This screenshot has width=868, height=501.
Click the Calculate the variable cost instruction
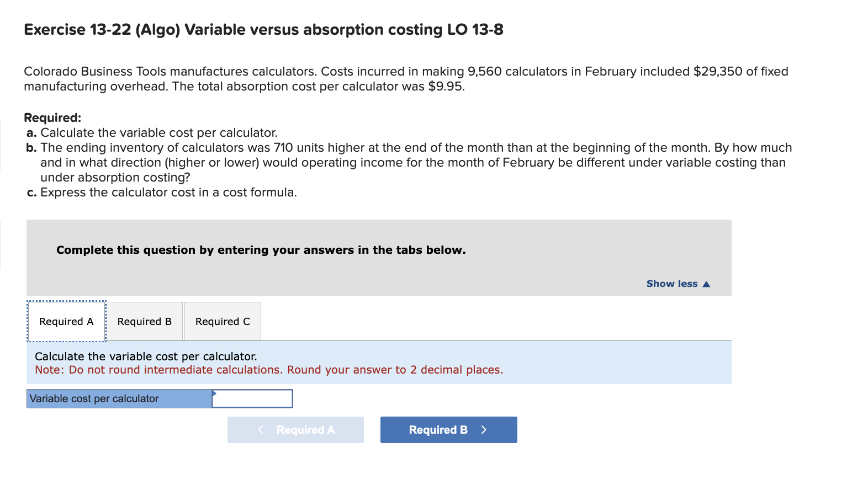point(146,356)
